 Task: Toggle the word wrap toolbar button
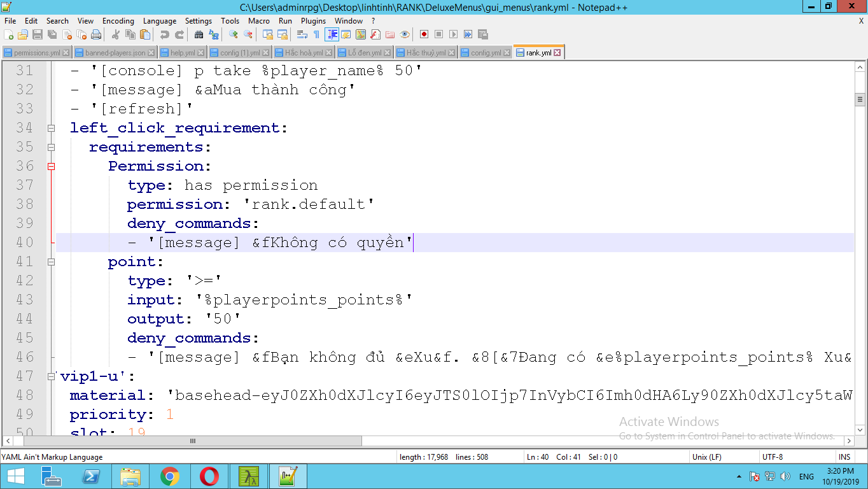point(302,34)
